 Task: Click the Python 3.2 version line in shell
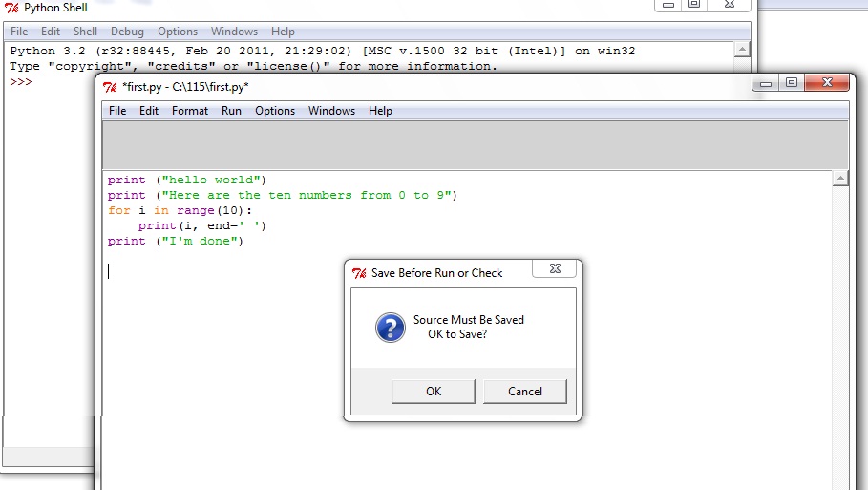(323, 51)
